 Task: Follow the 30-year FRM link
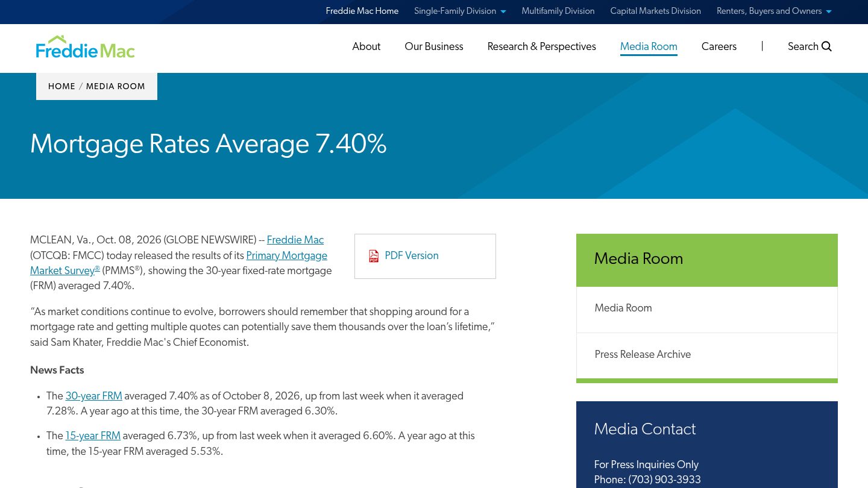[x=94, y=396]
